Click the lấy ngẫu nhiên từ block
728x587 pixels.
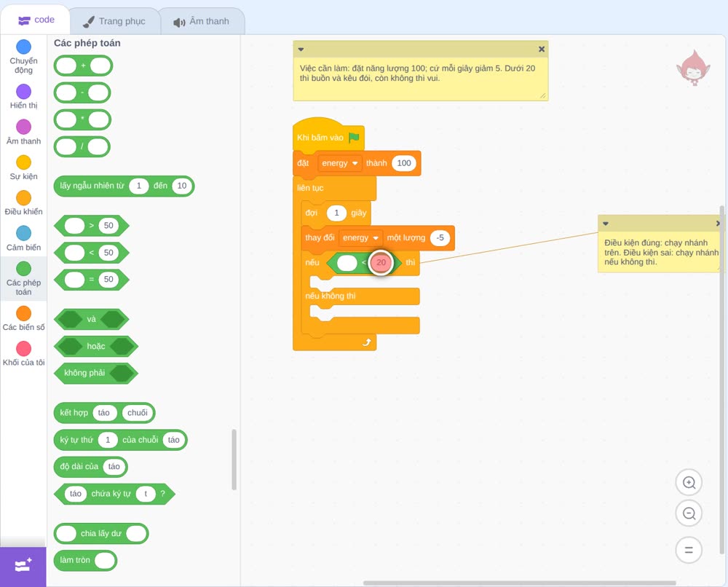124,186
